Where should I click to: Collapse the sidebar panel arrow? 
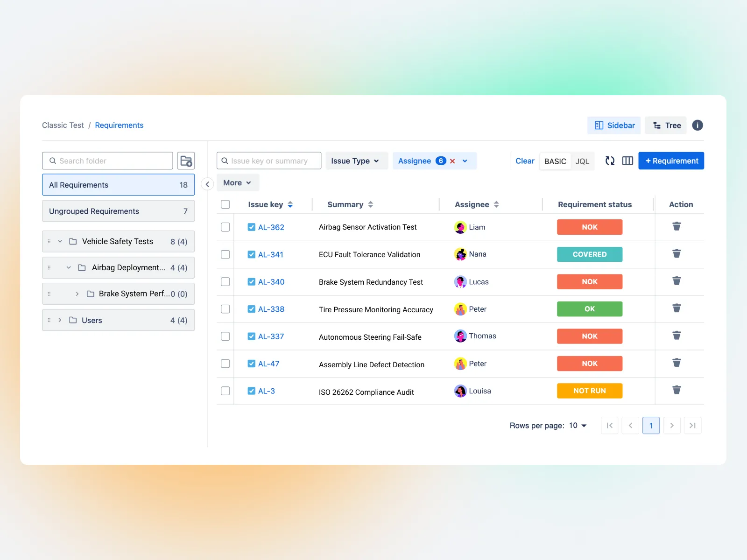pyautogui.click(x=207, y=184)
